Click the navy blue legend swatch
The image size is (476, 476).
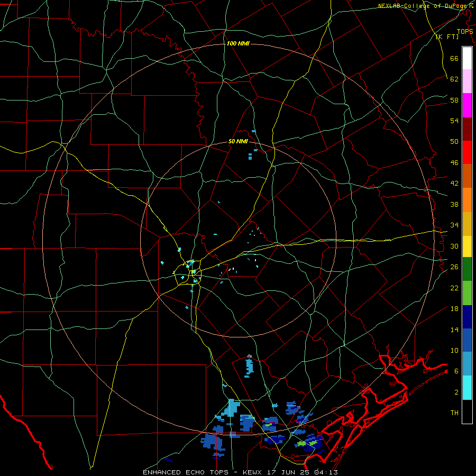tap(467, 317)
